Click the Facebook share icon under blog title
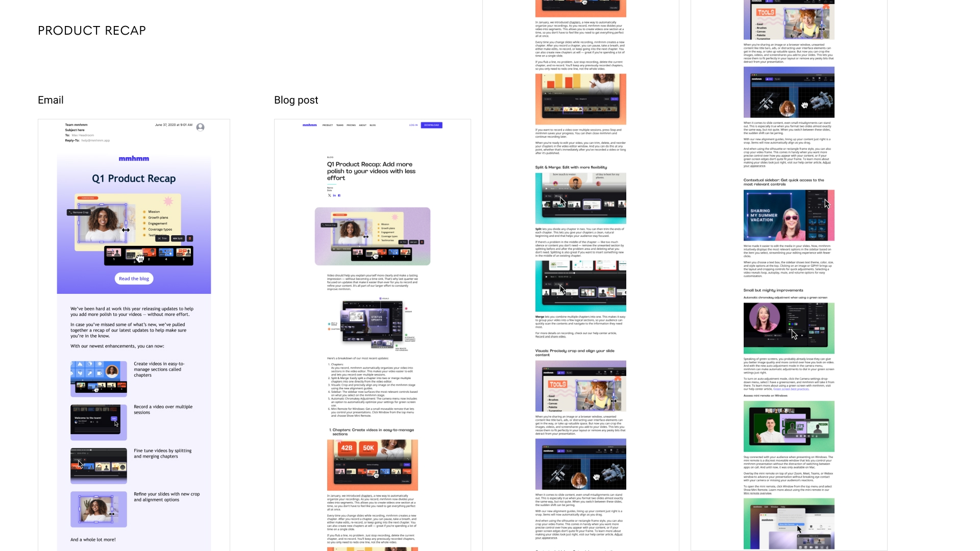This screenshot has width=980, height=551. click(x=339, y=195)
